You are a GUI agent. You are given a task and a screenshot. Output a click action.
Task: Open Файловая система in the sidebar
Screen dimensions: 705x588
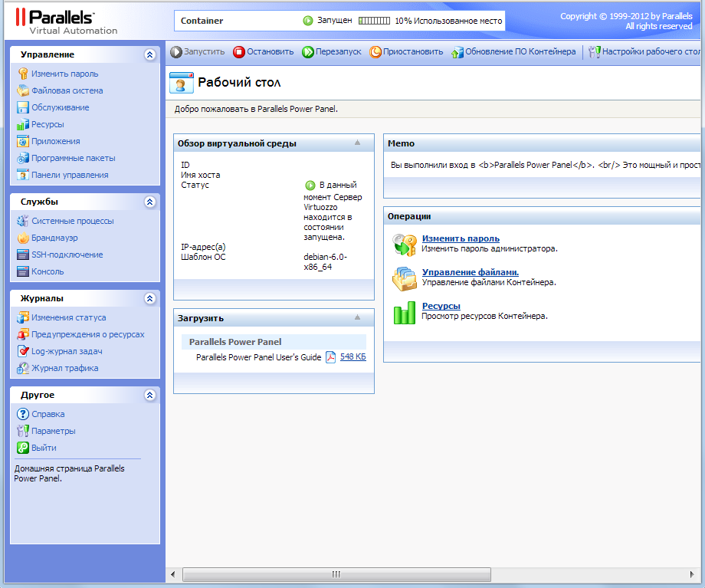[67, 90]
